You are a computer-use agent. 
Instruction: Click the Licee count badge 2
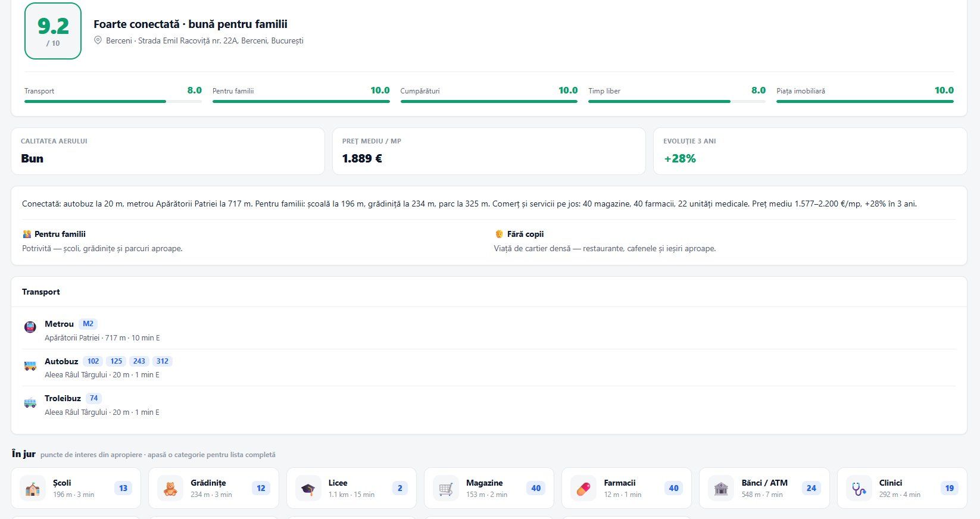click(400, 488)
